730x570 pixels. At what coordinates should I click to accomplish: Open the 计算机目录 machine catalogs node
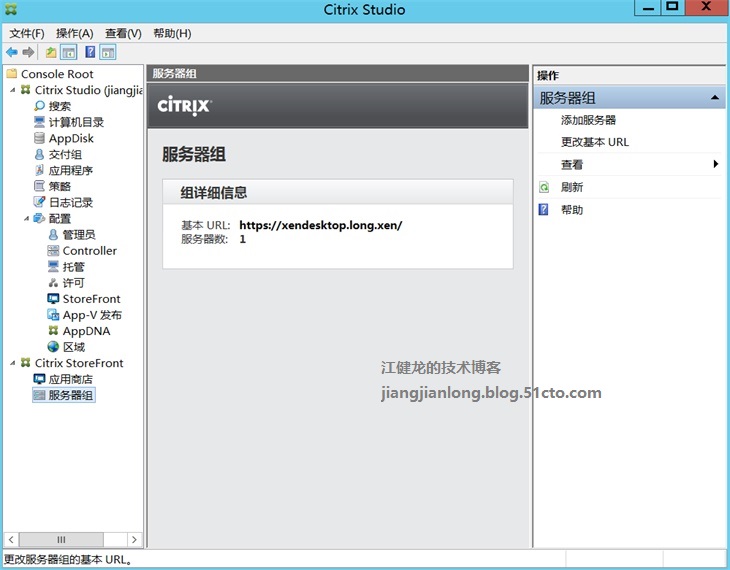[x=69, y=122]
